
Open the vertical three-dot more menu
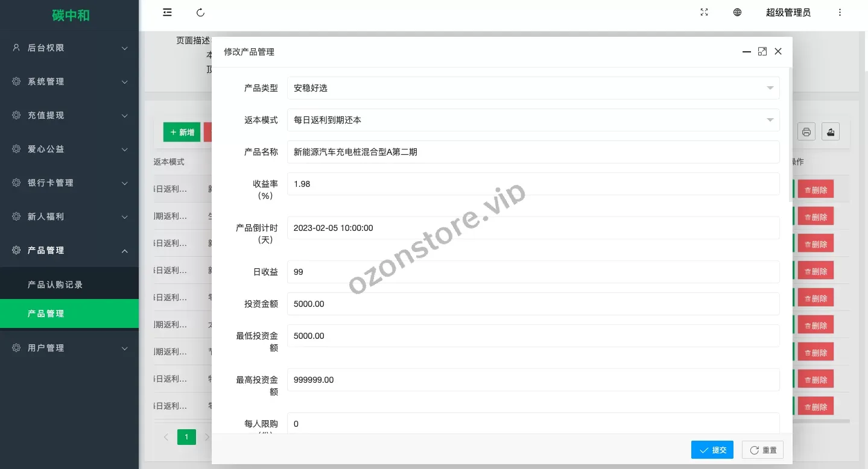click(840, 13)
